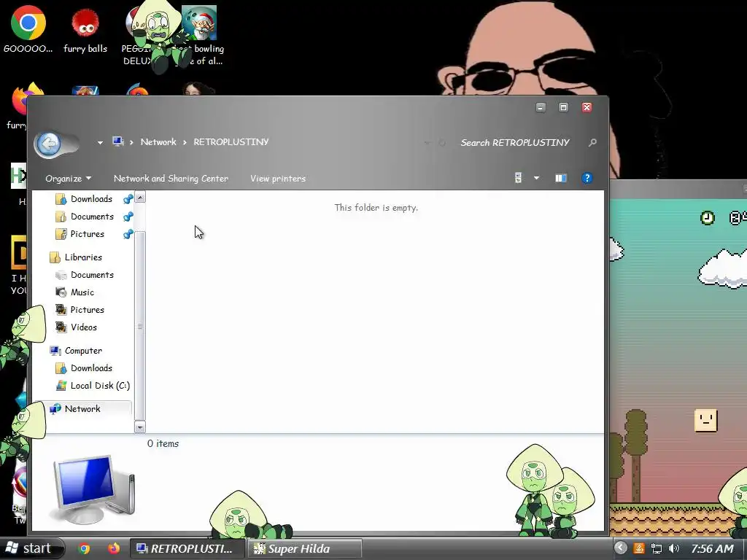Screen dimensions: 747x560
Task: Click the computer image in details pane
Action: click(94, 489)
